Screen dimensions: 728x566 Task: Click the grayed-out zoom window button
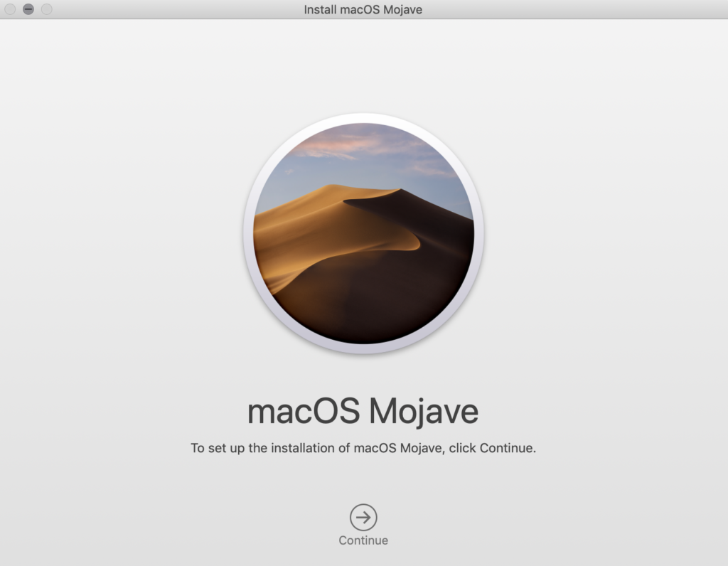pyautogui.click(x=47, y=9)
